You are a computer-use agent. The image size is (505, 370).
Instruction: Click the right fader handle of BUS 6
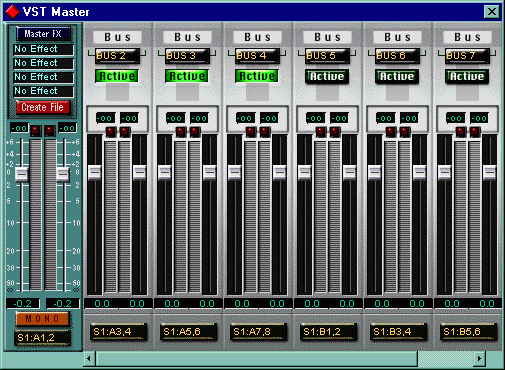[419, 172]
